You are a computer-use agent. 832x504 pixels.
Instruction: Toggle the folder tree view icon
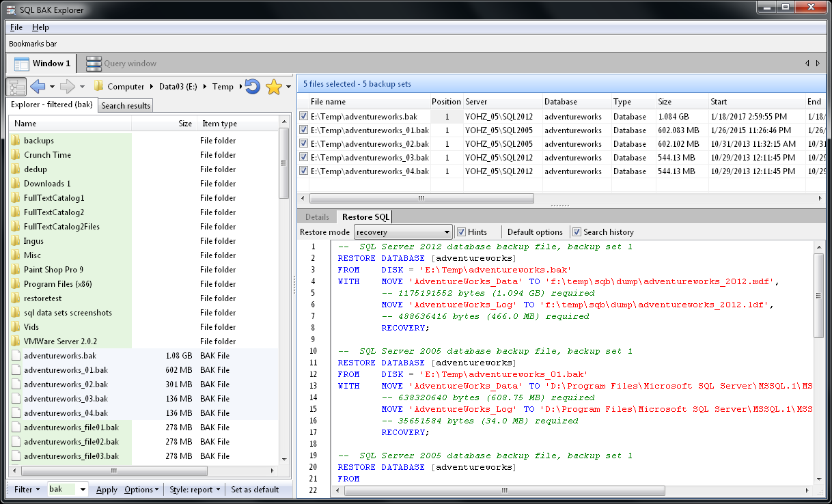(16, 87)
